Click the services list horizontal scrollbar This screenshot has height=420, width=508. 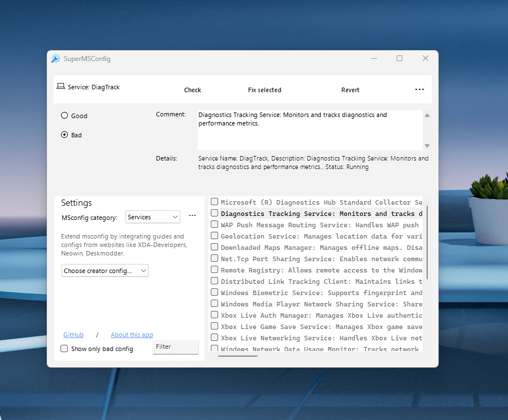tap(238, 356)
